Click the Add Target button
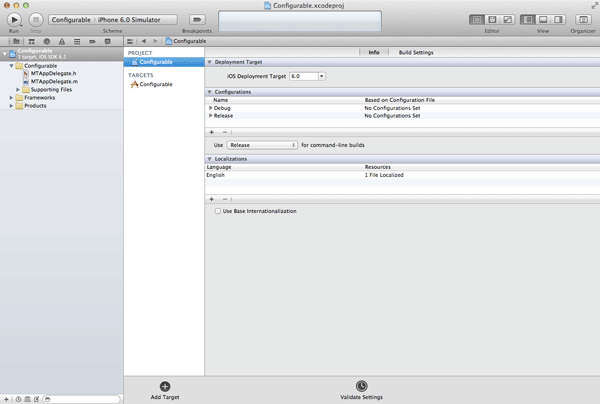Image resolution: width=600 pixels, height=404 pixels. [165, 390]
